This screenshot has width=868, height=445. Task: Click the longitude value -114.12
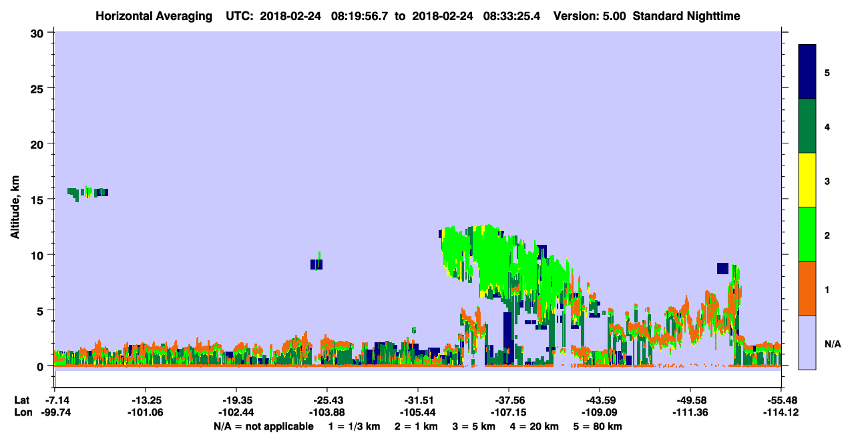point(781,412)
